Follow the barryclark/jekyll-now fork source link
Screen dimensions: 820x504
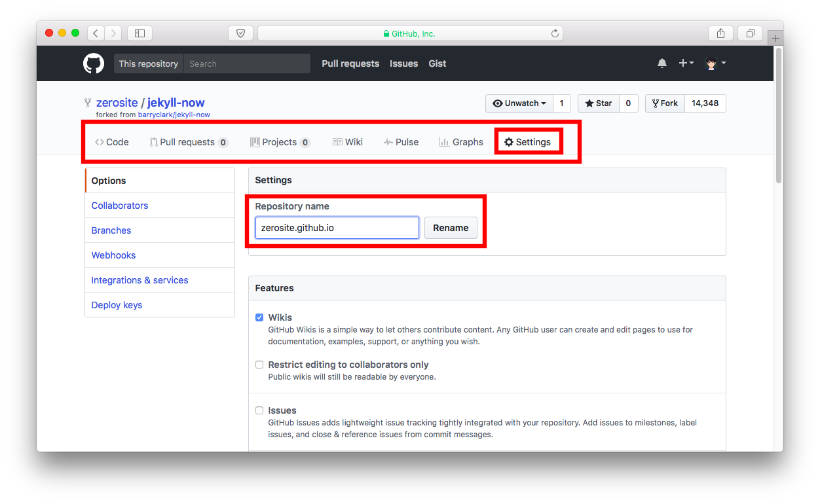point(174,115)
